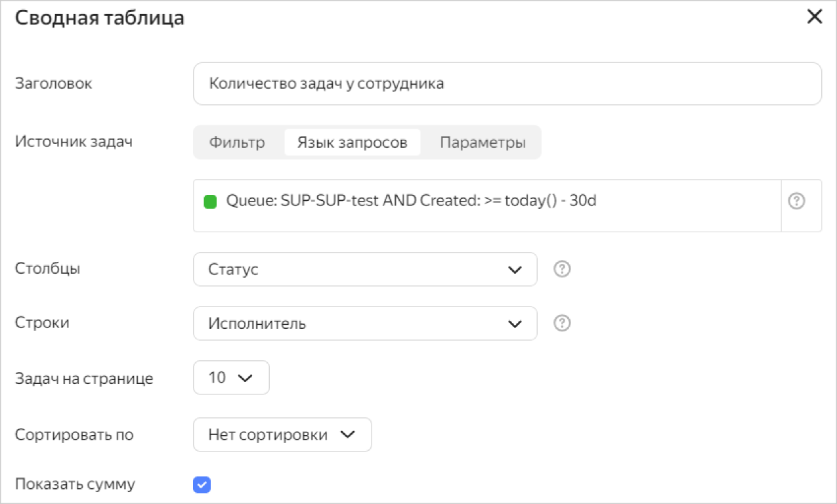Select the Параметры tab
Screen dimensions: 837x504
[x=483, y=142]
